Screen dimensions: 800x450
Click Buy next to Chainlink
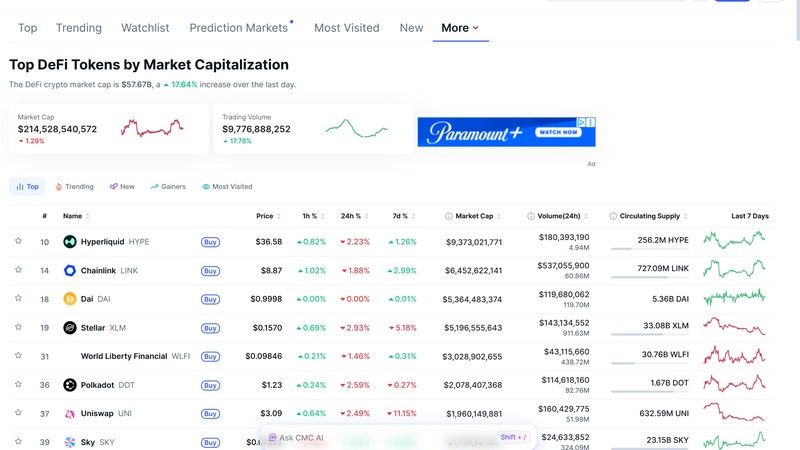coord(210,271)
